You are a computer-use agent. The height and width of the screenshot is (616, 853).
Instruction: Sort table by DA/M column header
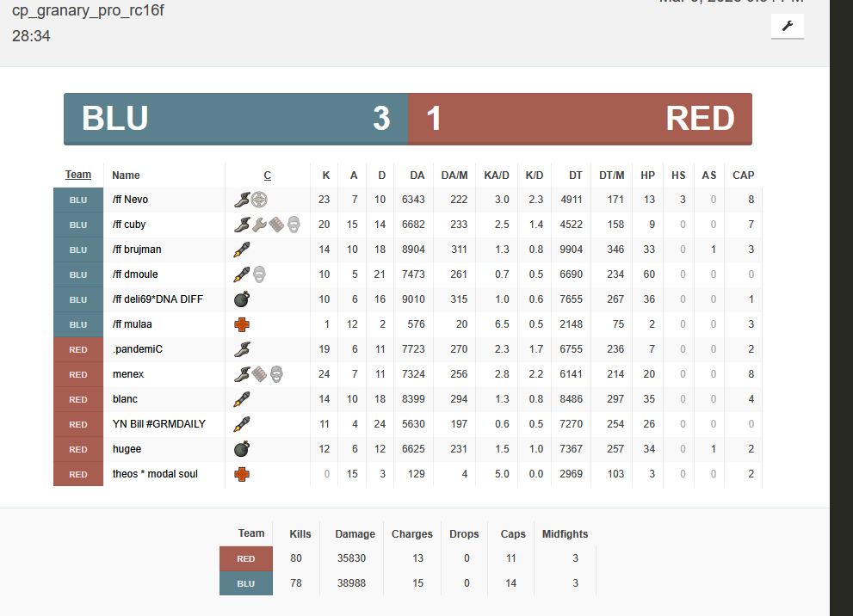[454, 176]
